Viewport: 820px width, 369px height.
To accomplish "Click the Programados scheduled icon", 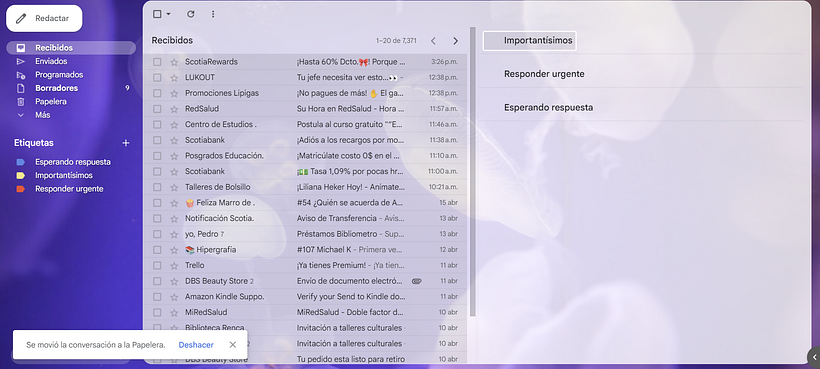I will (x=21, y=75).
